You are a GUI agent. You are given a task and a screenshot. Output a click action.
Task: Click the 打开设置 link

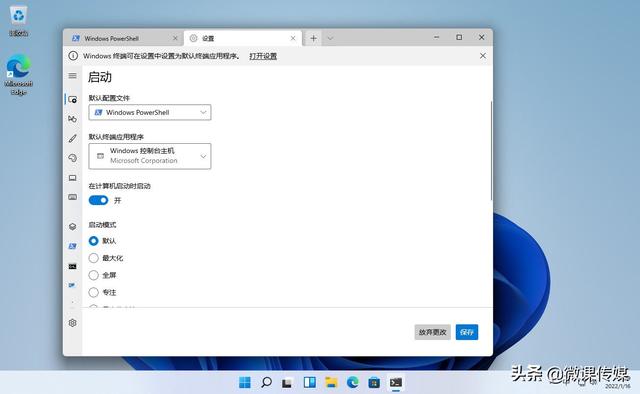click(263, 56)
